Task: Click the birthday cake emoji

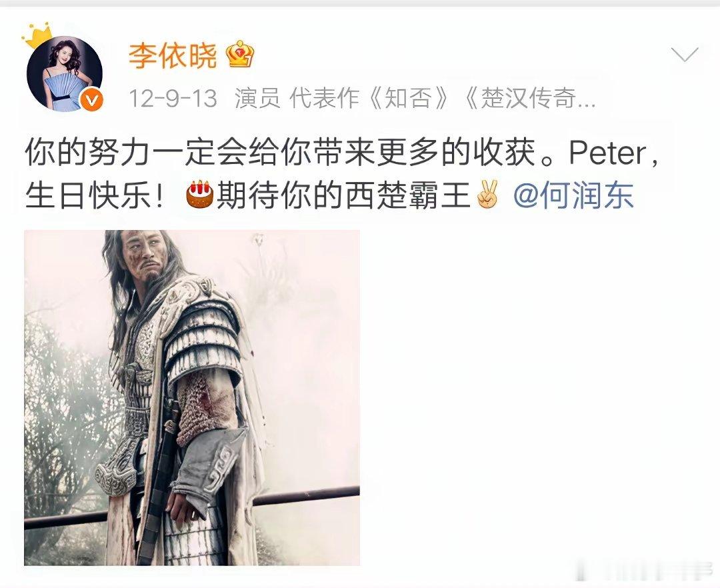Action: point(200,194)
